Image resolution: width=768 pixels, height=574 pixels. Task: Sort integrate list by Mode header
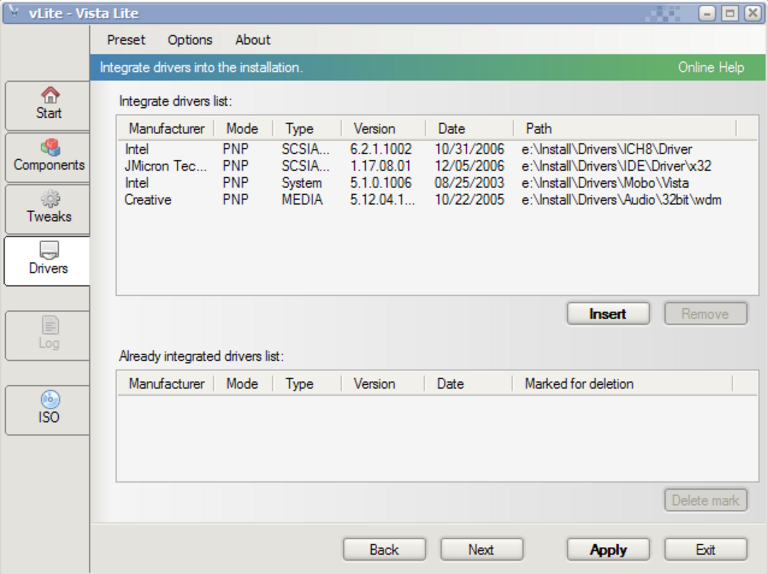coord(243,128)
